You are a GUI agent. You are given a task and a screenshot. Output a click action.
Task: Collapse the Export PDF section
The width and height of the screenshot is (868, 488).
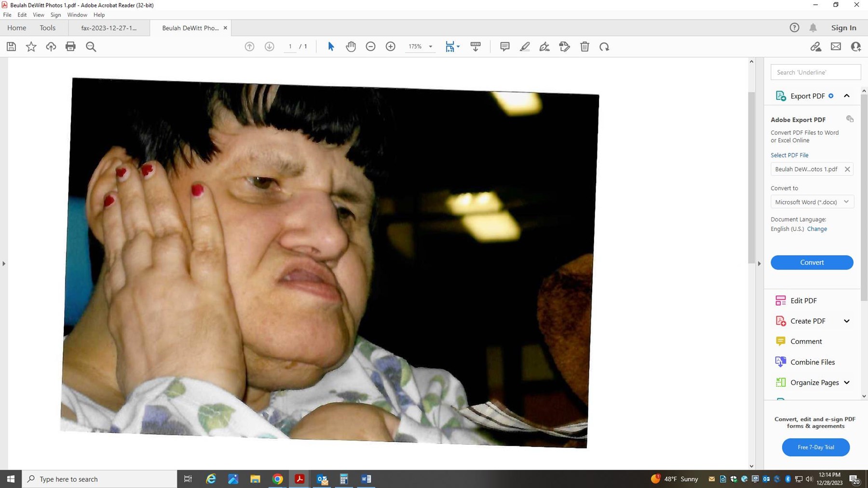[846, 96]
